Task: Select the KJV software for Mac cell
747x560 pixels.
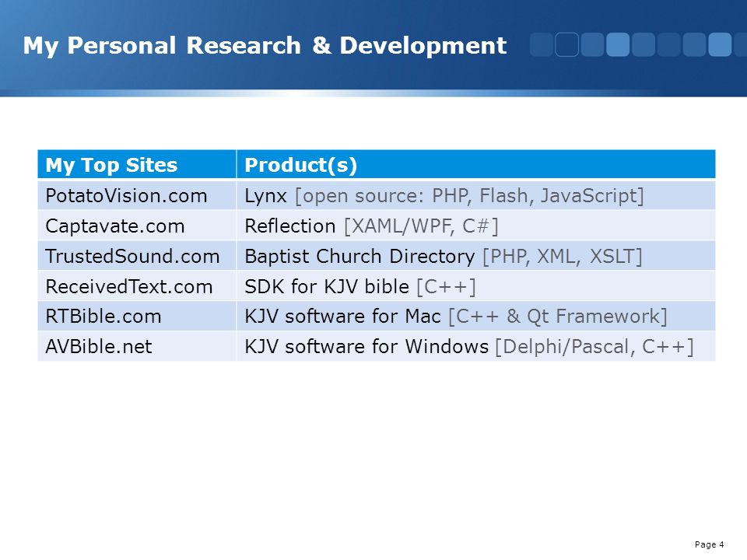Action: click(476, 317)
